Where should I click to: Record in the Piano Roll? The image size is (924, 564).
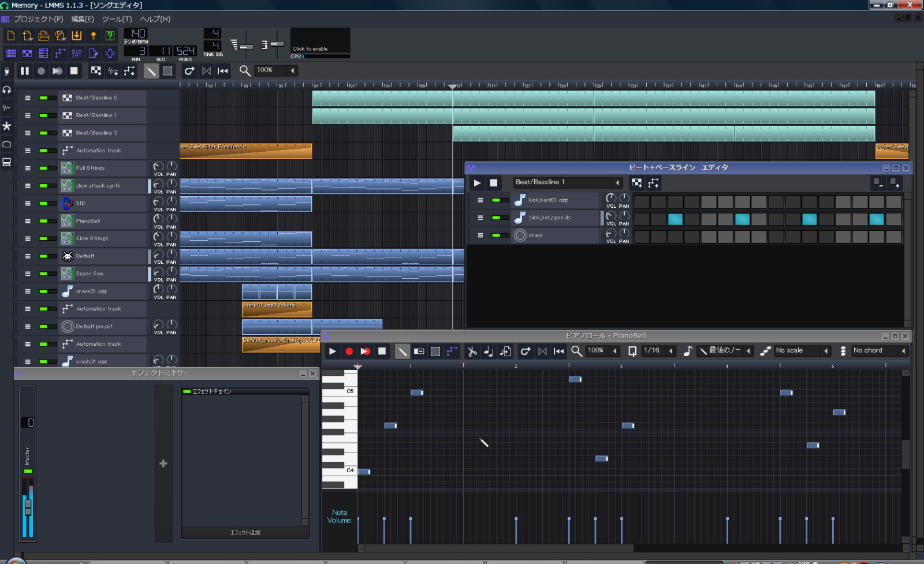(x=349, y=351)
